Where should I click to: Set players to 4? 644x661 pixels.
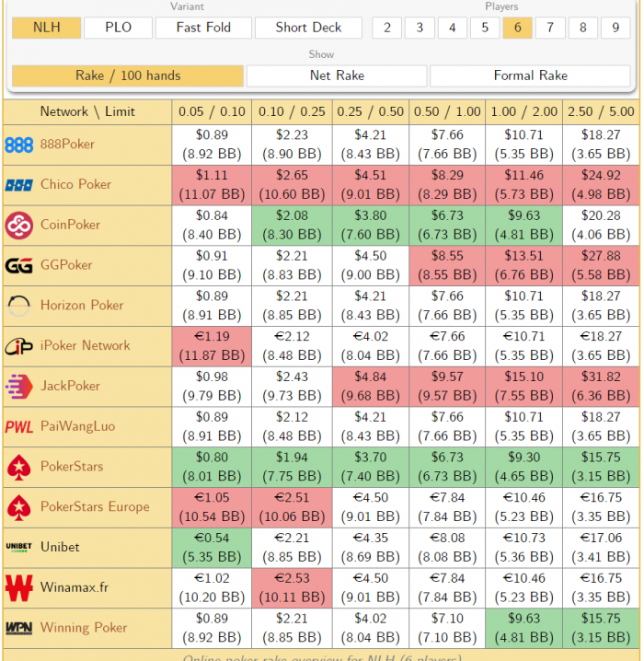coord(453,28)
